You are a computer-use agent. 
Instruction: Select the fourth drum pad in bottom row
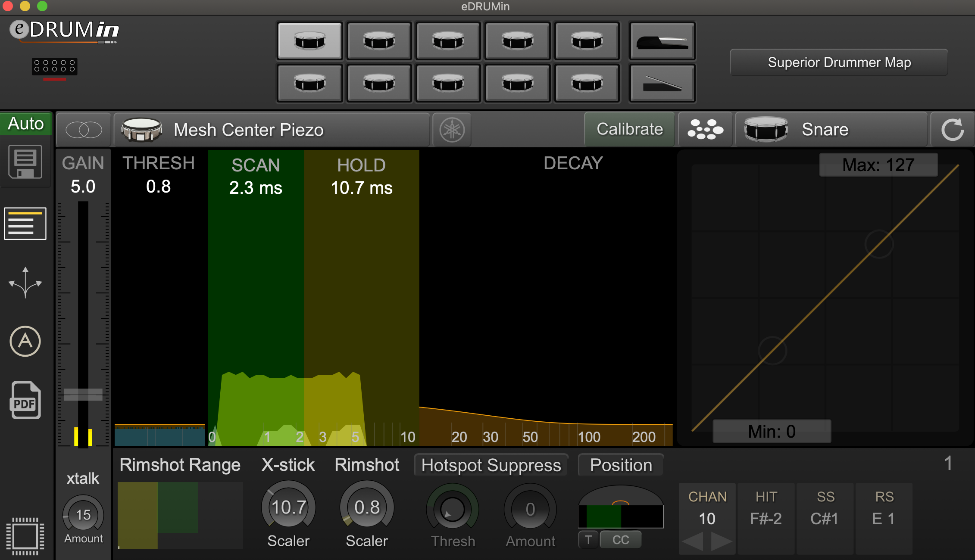click(x=518, y=83)
